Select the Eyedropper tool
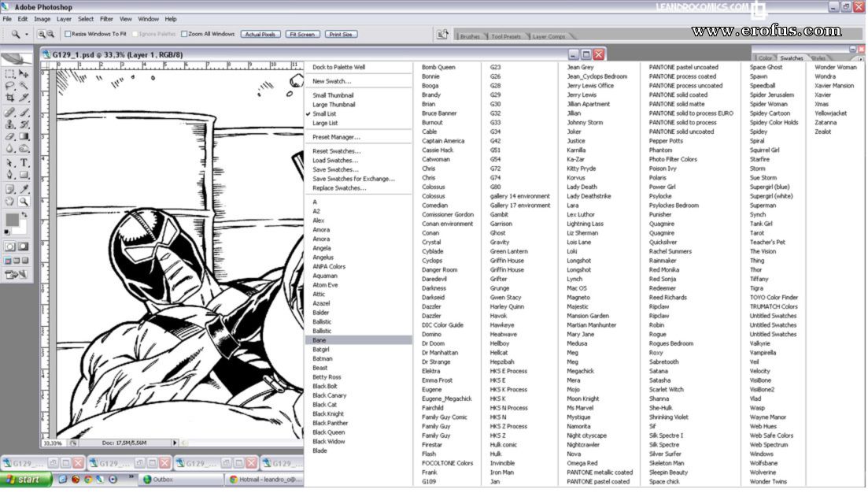 pyautogui.click(x=24, y=190)
